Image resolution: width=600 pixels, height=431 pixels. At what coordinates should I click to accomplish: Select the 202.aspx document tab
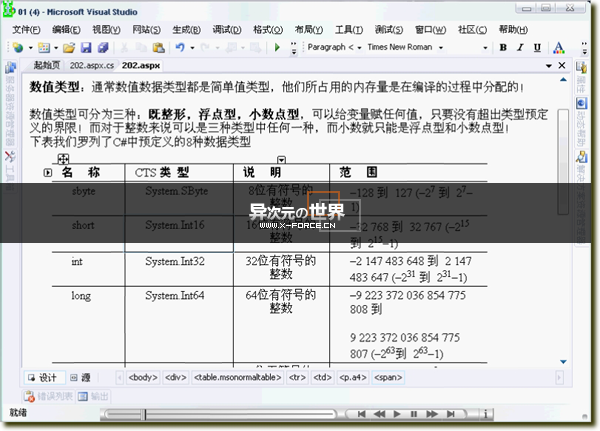click(141, 65)
